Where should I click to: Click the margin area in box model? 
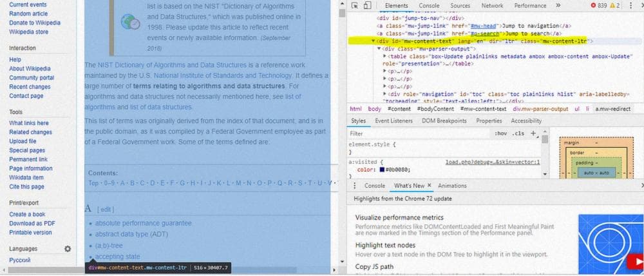[571, 143]
